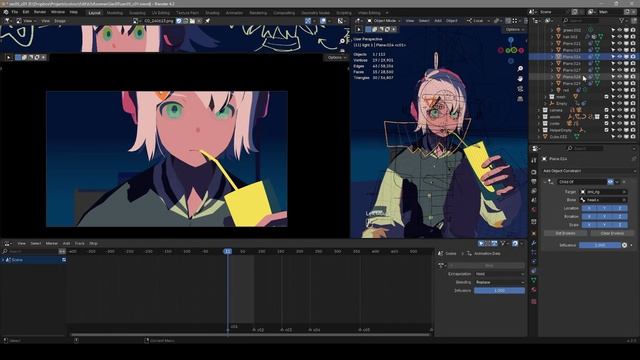Click the Bone field in Child Of constraint
The height and width of the screenshot is (360, 640).
pyautogui.click(x=603, y=200)
